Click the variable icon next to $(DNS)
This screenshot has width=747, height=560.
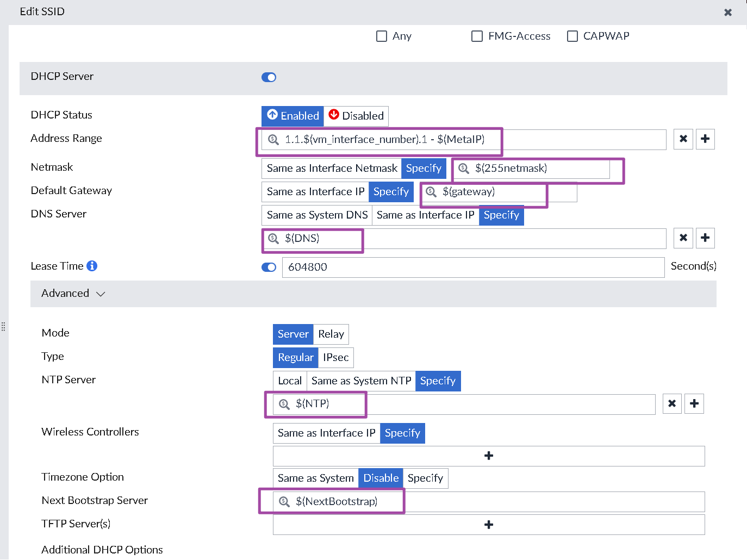click(x=273, y=238)
